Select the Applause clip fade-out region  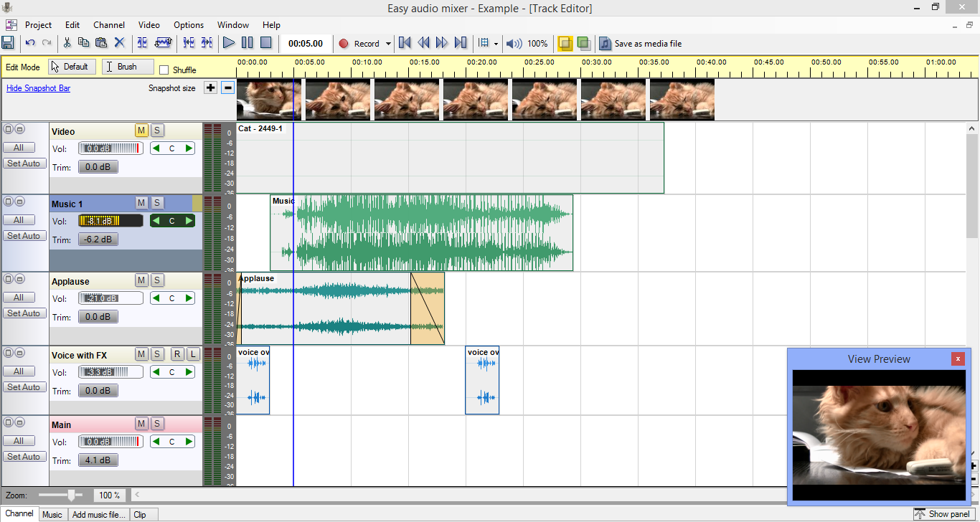coord(428,308)
